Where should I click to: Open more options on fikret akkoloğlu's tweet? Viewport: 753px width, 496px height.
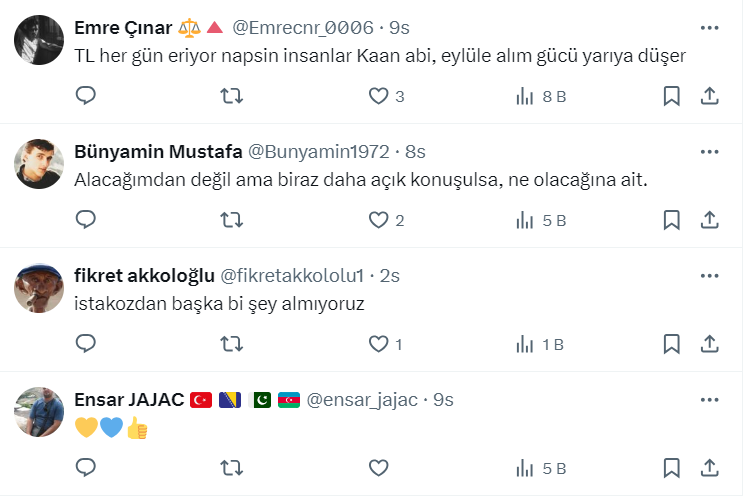[x=709, y=276]
